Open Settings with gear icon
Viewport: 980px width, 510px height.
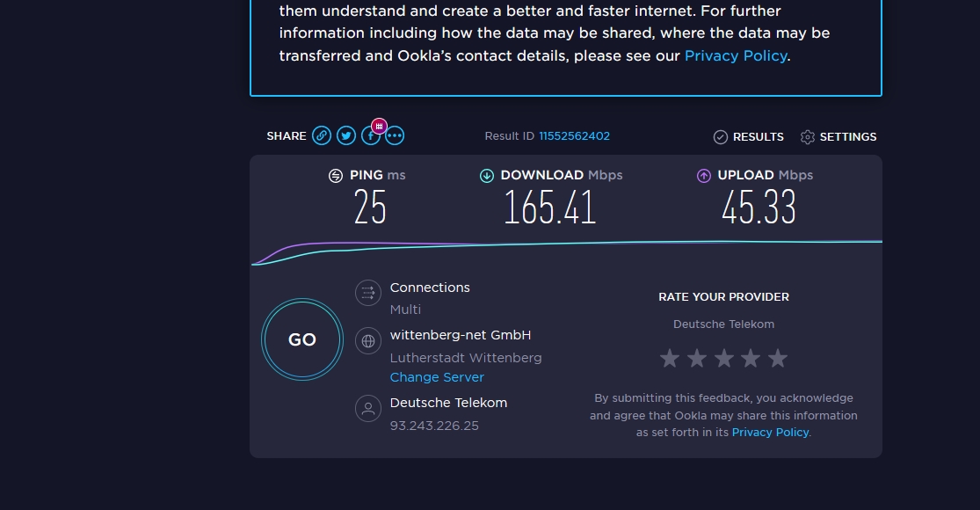pyautogui.click(x=838, y=136)
